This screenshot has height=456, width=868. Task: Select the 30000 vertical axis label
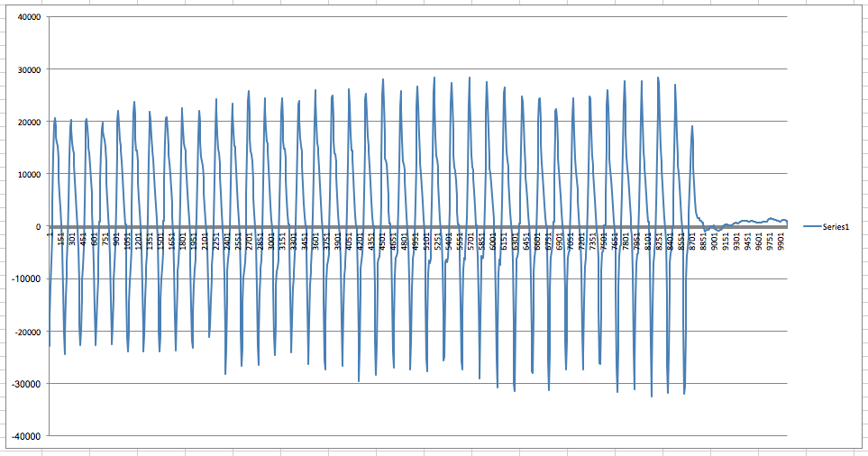click(x=24, y=69)
